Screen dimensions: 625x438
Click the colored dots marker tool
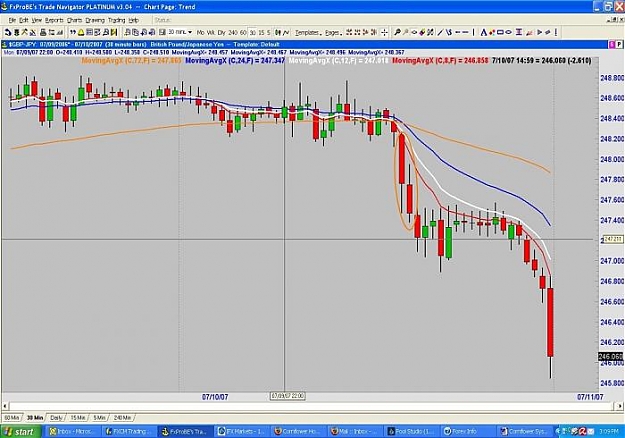492,32
